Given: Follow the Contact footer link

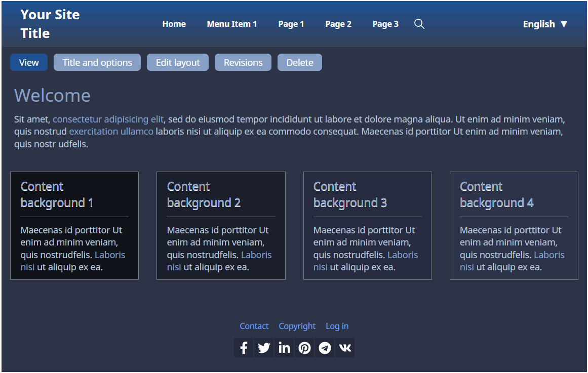Looking at the screenshot, I should [x=254, y=326].
